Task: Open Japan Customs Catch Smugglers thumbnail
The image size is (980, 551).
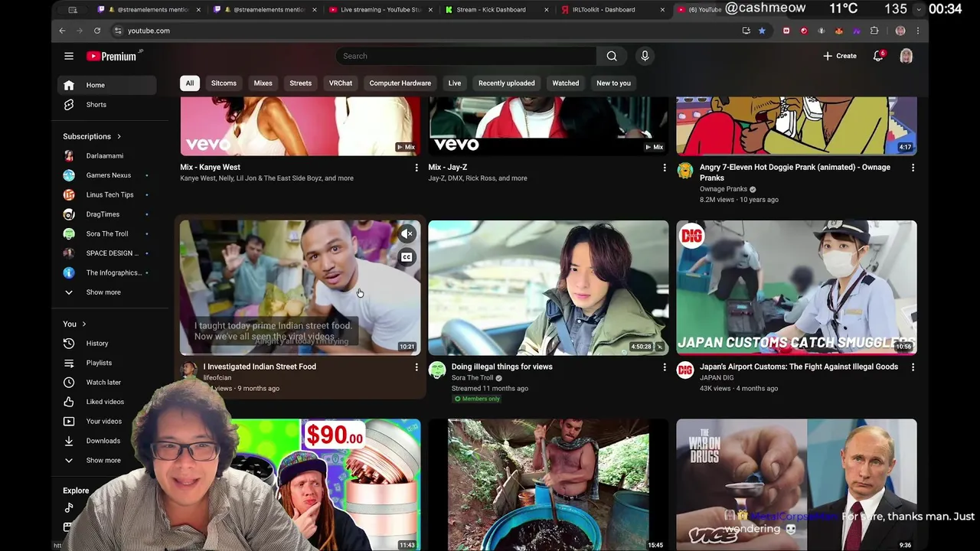Action: (x=796, y=288)
